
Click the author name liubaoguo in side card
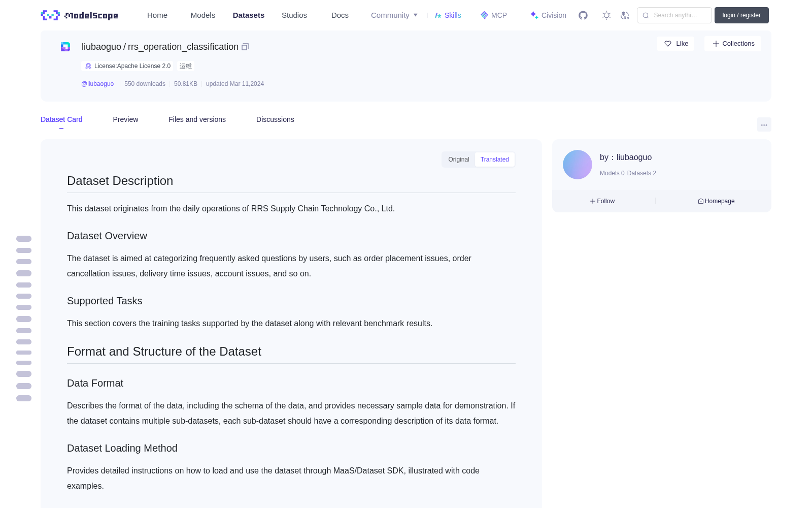pyautogui.click(x=634, y=157)
